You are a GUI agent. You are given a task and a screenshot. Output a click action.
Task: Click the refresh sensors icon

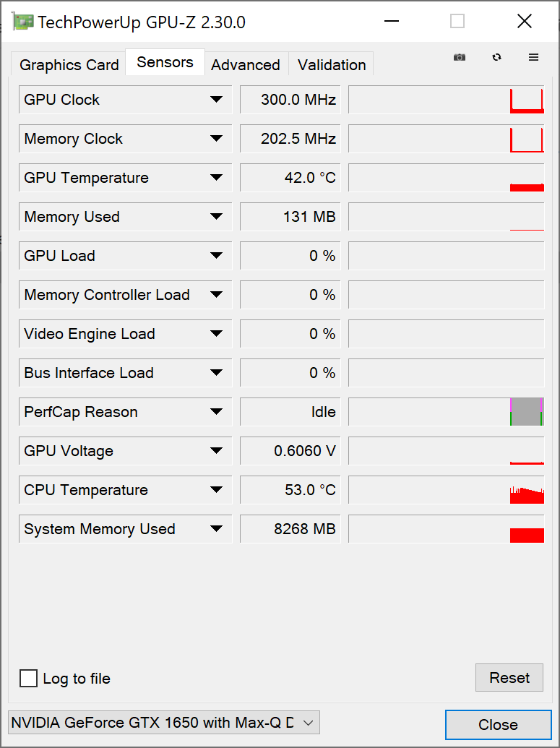point(496,58)
